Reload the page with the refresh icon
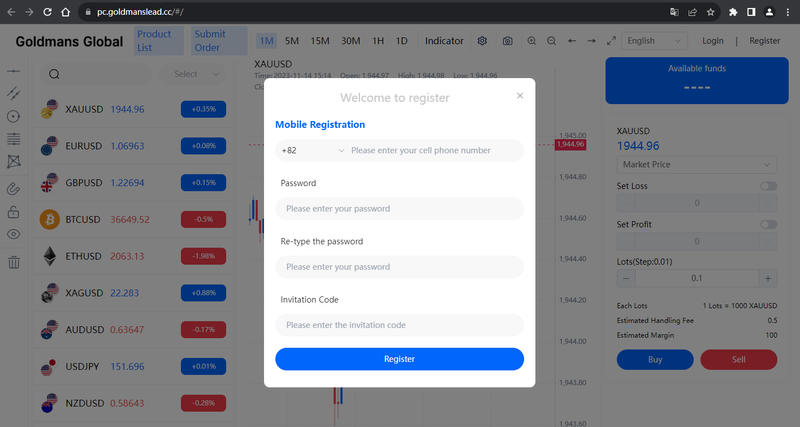Screen dimensions: 800x427 [47, 12]
